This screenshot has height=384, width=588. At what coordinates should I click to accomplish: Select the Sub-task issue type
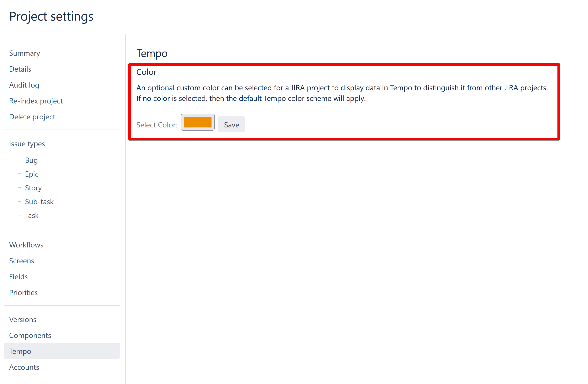point(39,201)
